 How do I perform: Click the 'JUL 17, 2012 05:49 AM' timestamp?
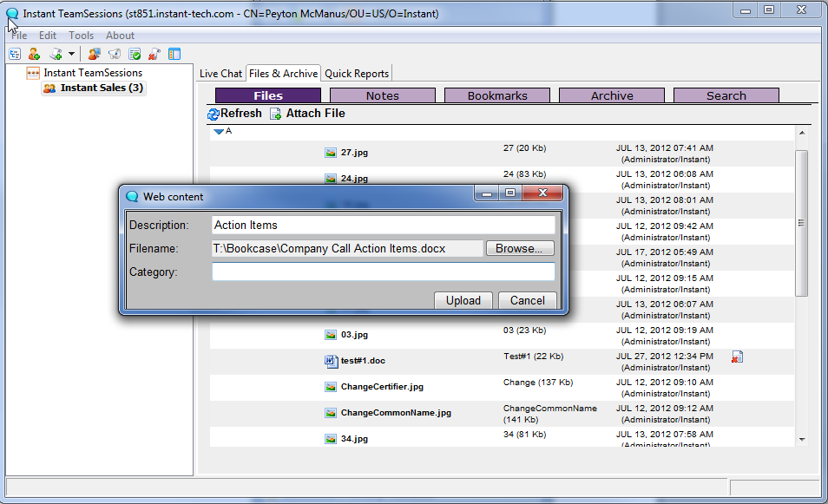tap(664, 252)
